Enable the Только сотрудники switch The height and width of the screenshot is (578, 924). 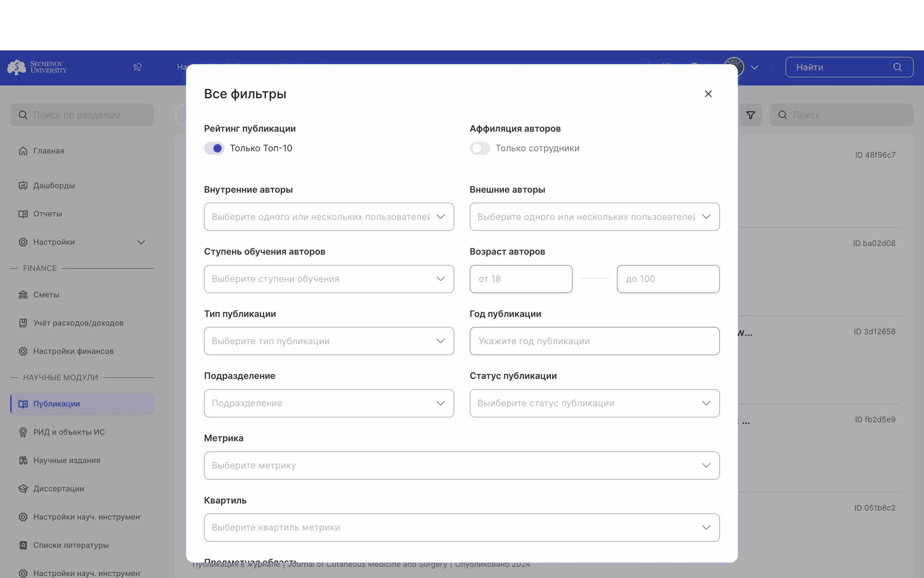point(480,148)
